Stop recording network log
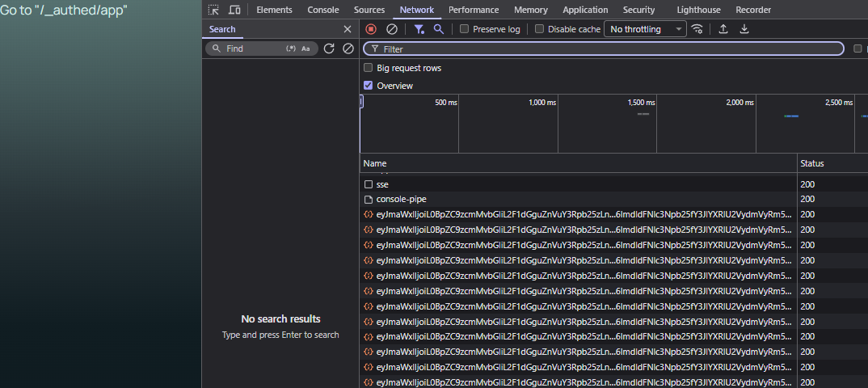This screenshot has width=868, height=388. pyautogui.click(x=371, y=29)
